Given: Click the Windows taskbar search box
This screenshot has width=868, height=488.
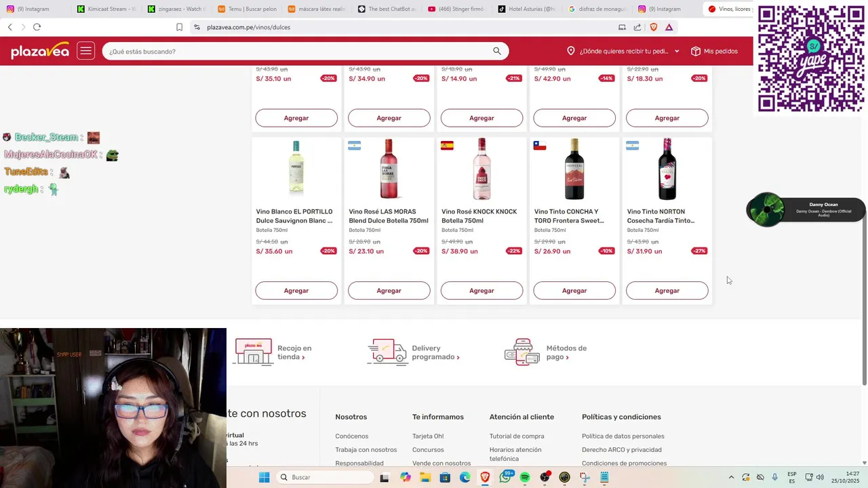Looking at the screenshot, I should [325, 477].
